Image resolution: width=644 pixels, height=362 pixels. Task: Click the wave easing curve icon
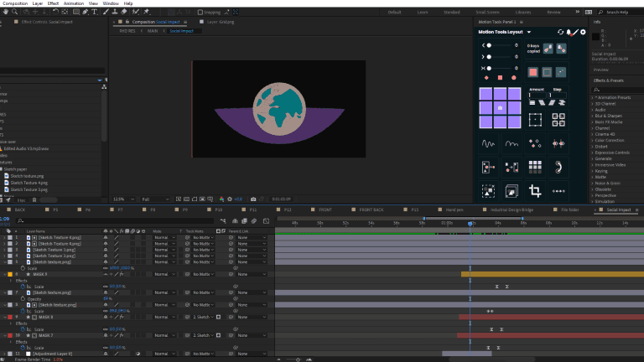click(x=488, y=143)
